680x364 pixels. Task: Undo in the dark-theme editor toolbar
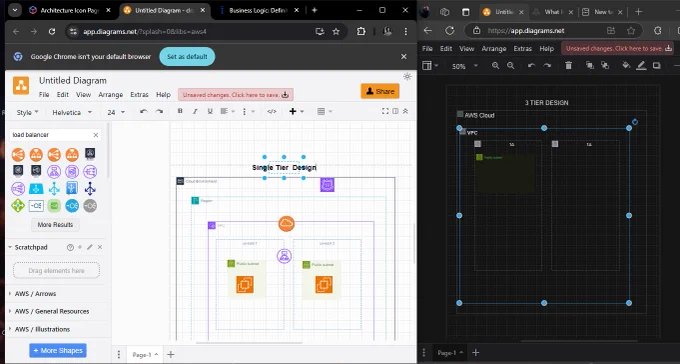[532, 66]
